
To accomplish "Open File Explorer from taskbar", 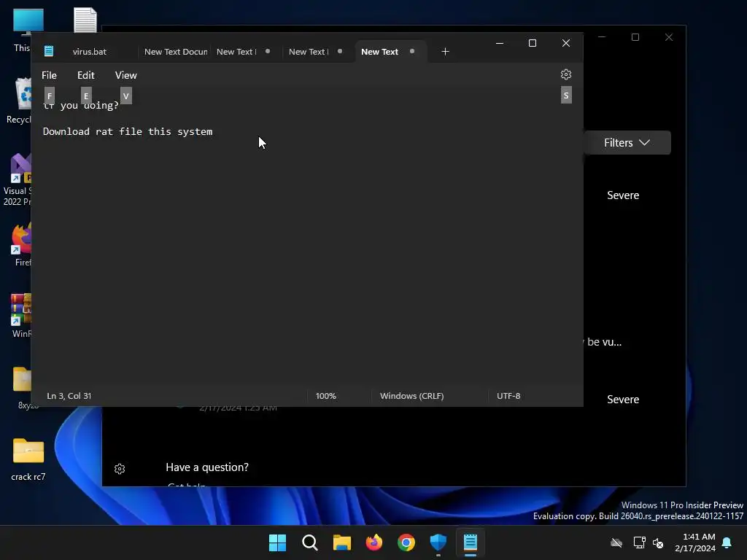I will coord(341,542).
